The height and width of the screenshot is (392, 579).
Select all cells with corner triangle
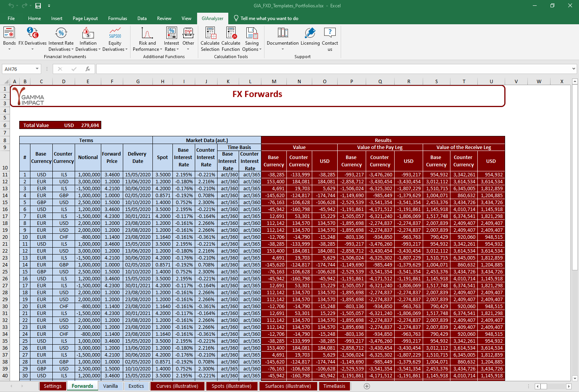(6, 81)
